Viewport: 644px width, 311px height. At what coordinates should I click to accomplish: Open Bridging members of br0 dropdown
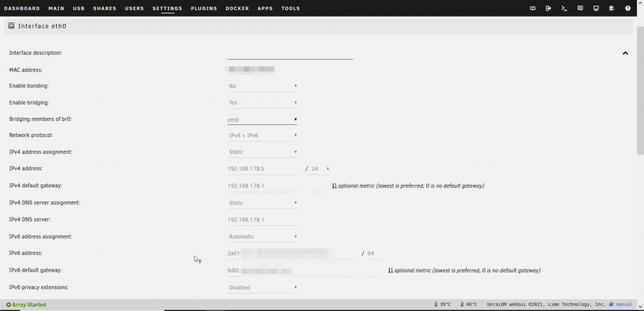(x=262, y=120)
